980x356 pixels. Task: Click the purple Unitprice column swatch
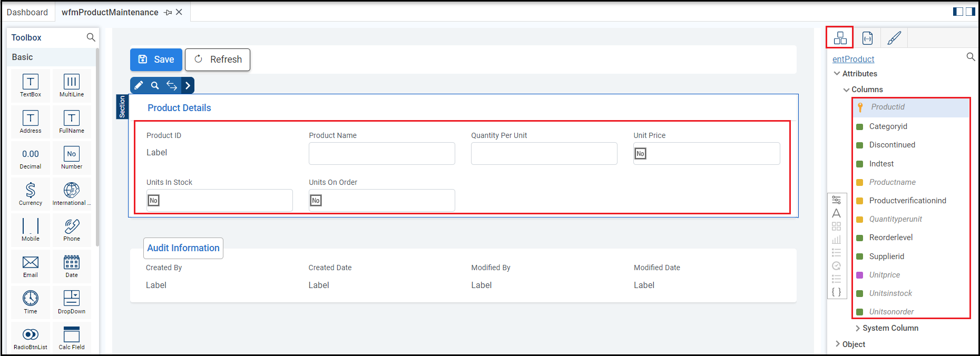click(860, 275)
